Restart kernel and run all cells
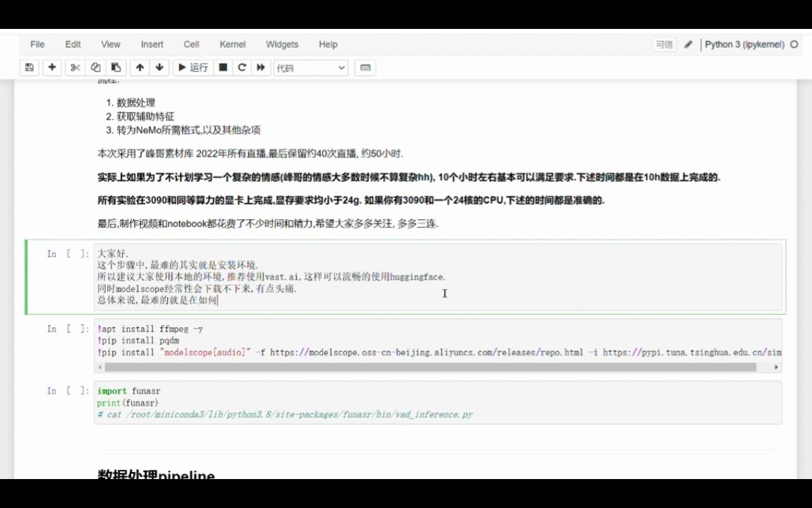 click(x=261, y=67)
